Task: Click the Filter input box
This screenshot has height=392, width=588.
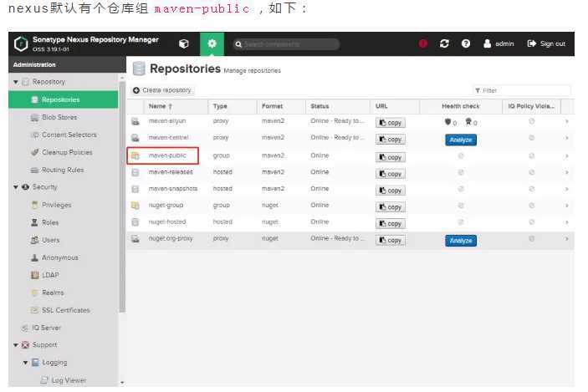Action: click(522, 90)
